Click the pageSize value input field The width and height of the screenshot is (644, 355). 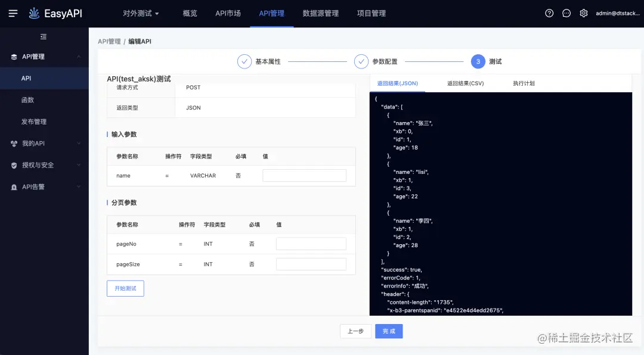click(x=311, y=264)
